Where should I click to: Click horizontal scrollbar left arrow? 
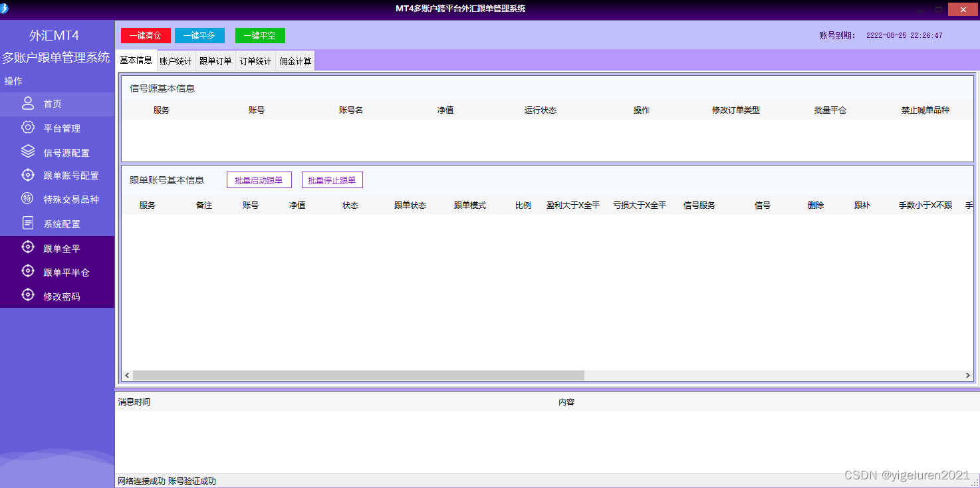(127, 376)
